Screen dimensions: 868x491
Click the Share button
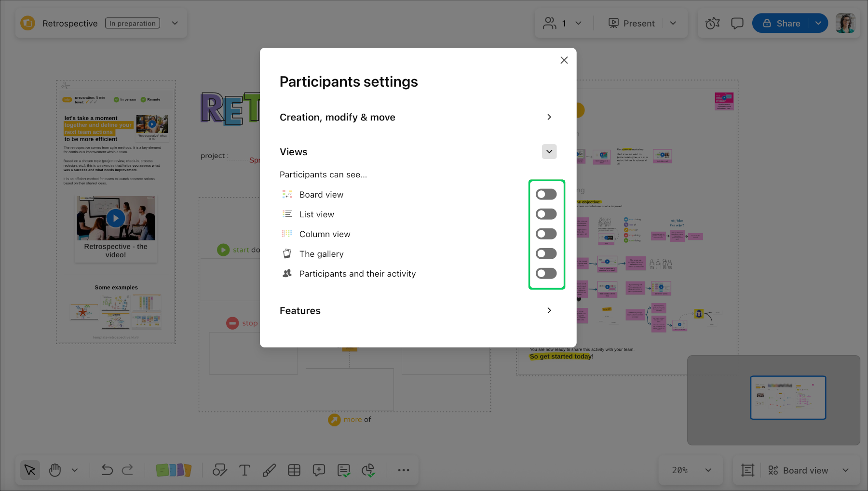[782, 23]
